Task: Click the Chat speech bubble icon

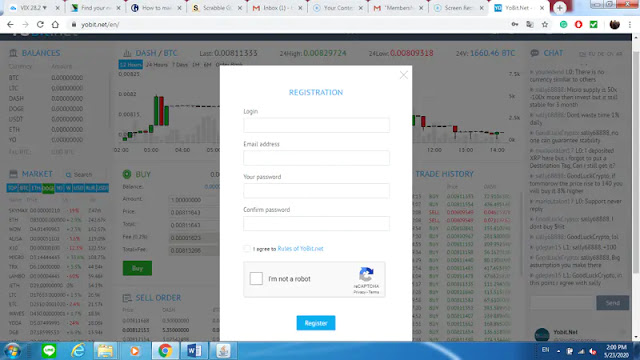Action: click(x=534, y=53)
